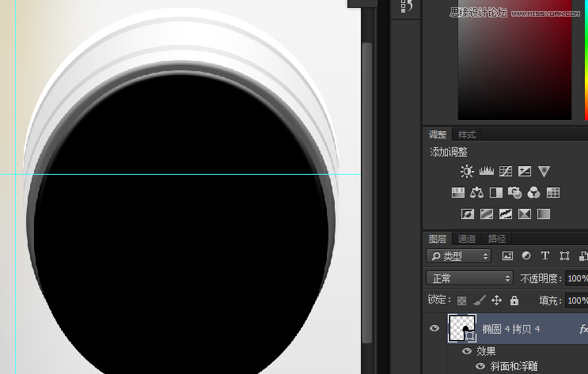This screenshot has height=374, width=588.
Task: Select the layer name 椭圆 4 拷贝 4
Action: (510, 329)
